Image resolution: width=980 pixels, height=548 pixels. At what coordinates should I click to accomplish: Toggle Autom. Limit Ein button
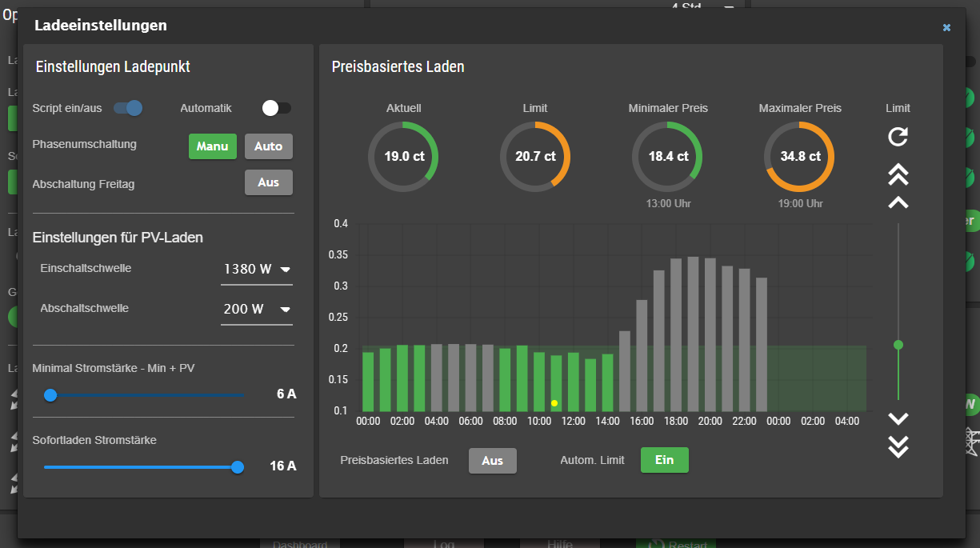(664, 460)
